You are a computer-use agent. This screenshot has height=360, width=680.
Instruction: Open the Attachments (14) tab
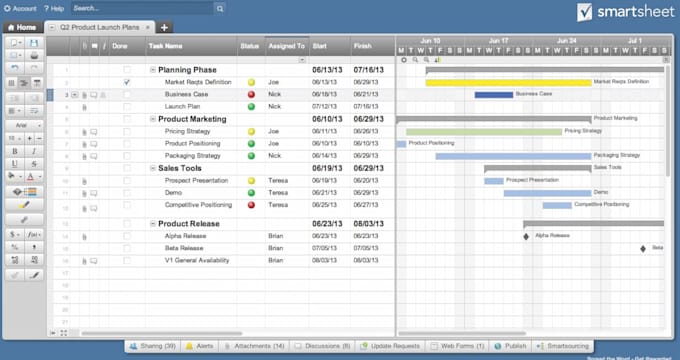pos(255,346)
